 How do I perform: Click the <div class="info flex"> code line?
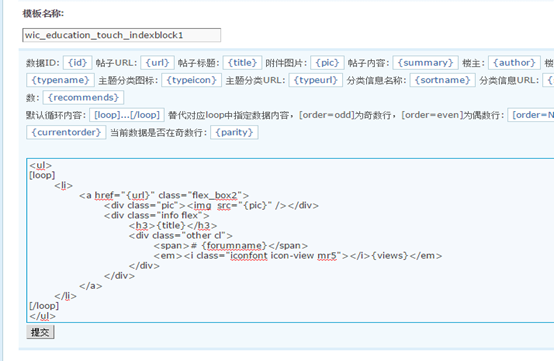pos(156,215)
